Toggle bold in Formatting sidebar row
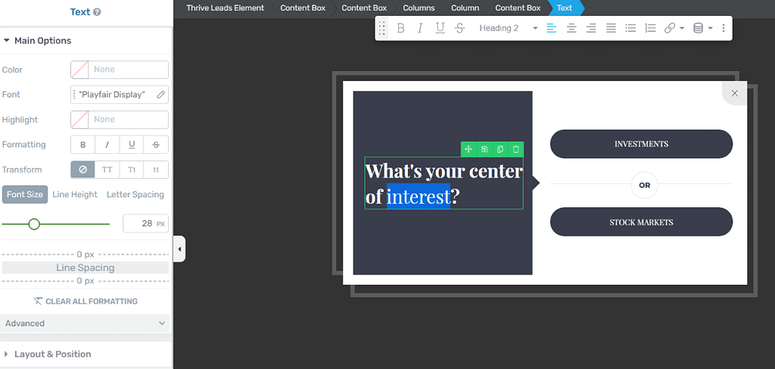The height and width of the screenshot is (369, 775). coord(83,145)
